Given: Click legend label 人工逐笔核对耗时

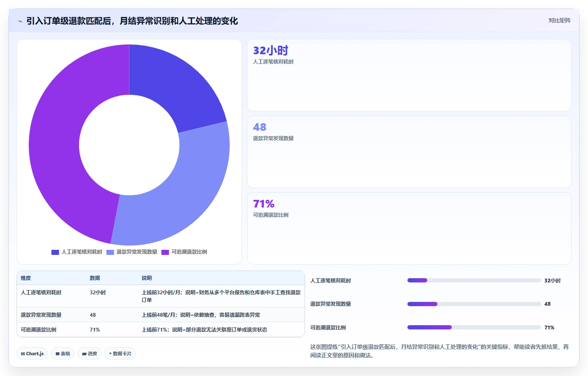Looking at the screenshot, I should (x=82, y=252).
